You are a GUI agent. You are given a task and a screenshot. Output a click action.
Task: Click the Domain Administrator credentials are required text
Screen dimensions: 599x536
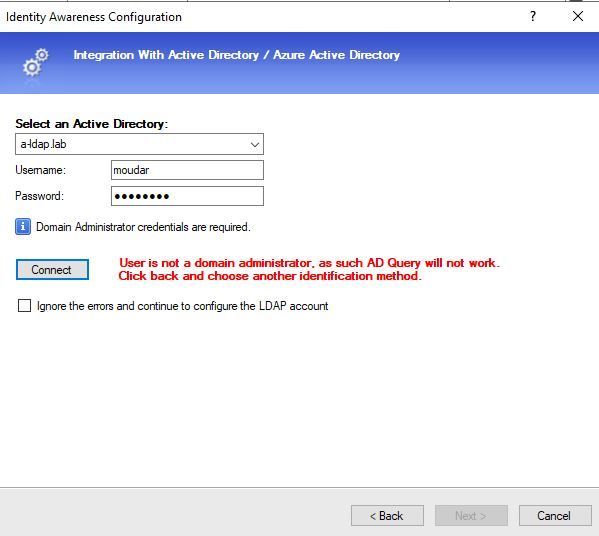pos(143,227)
